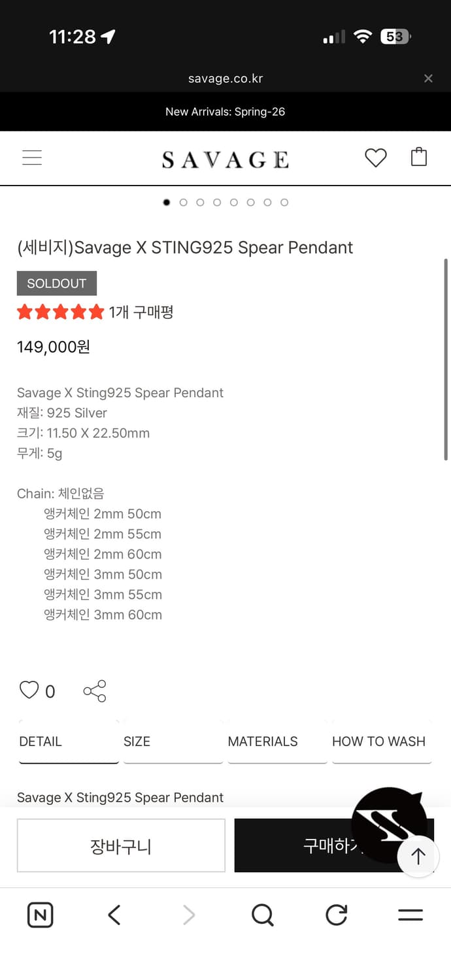Open the shopping bag icon
The image size is (451, 980).
click(419, 157)
